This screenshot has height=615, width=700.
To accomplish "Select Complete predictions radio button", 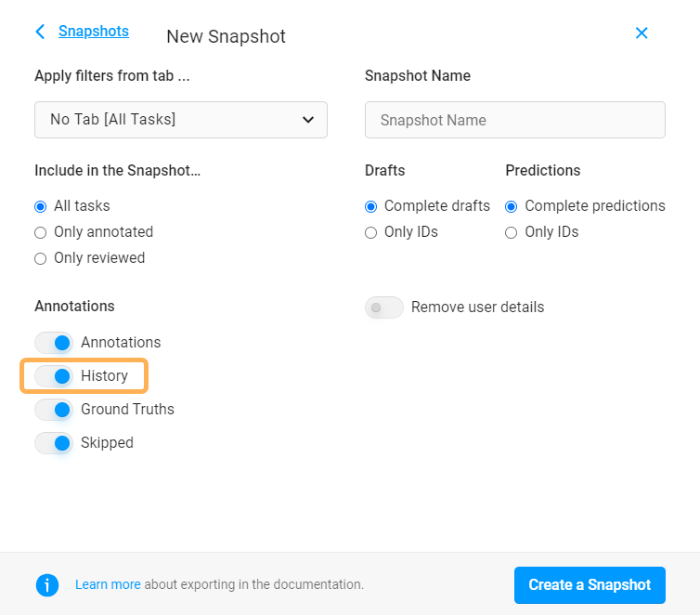I will click(x=512, y=206).
